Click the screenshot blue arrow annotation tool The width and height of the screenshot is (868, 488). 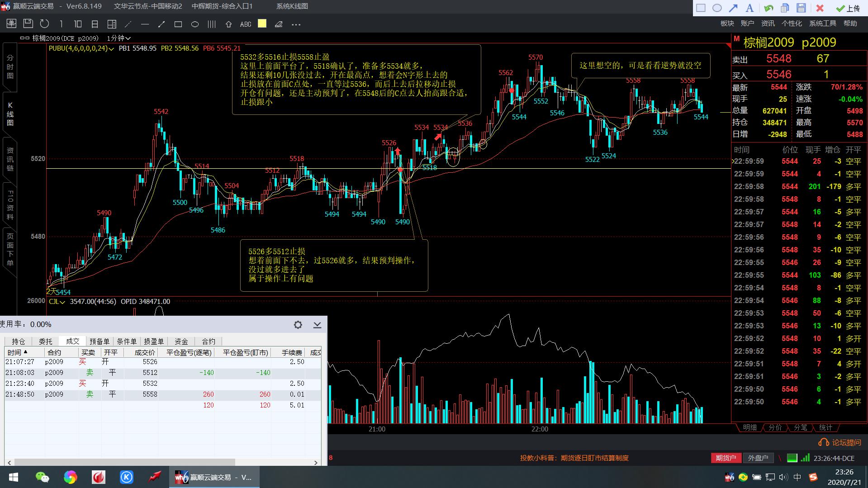tap(733, 8)
